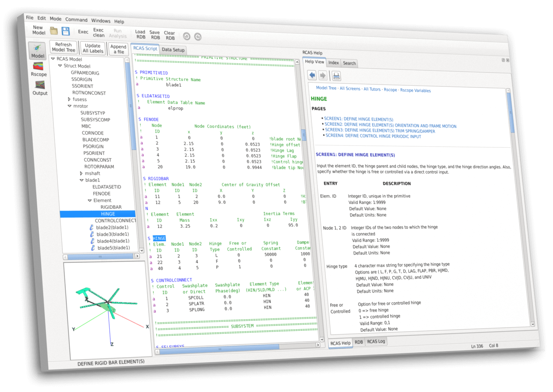Open the All Screens help link
The width and height of the screenshot is (553, 392).
(350, 88)
